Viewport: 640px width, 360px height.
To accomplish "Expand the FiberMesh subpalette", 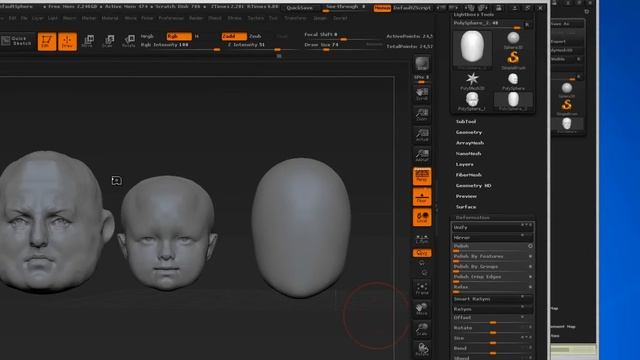I will point(469,175).
